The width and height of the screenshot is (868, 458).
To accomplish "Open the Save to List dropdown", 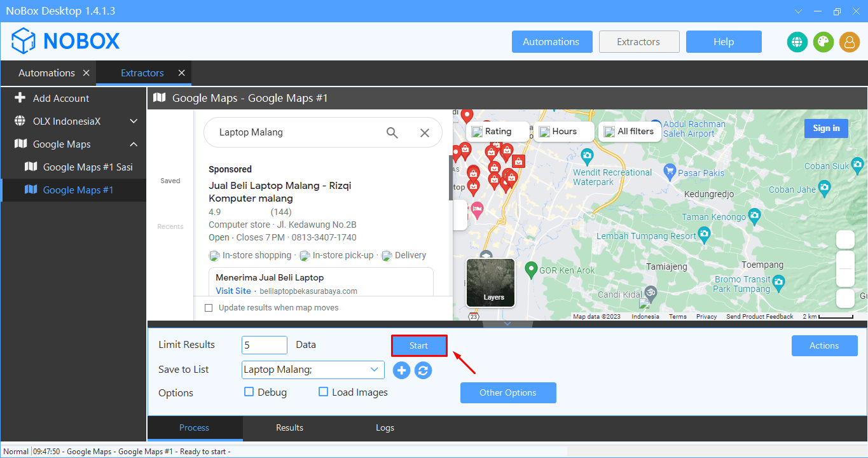I will [x=374, y=370].
